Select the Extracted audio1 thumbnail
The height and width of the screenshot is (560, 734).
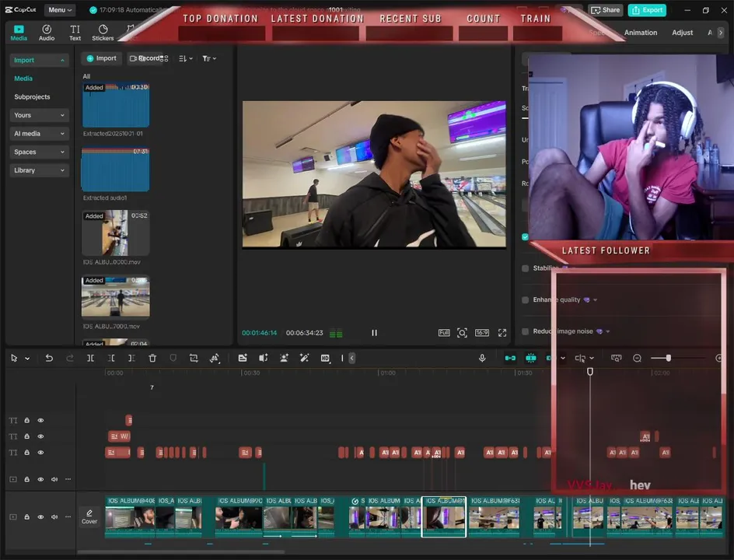pos(115,170)
